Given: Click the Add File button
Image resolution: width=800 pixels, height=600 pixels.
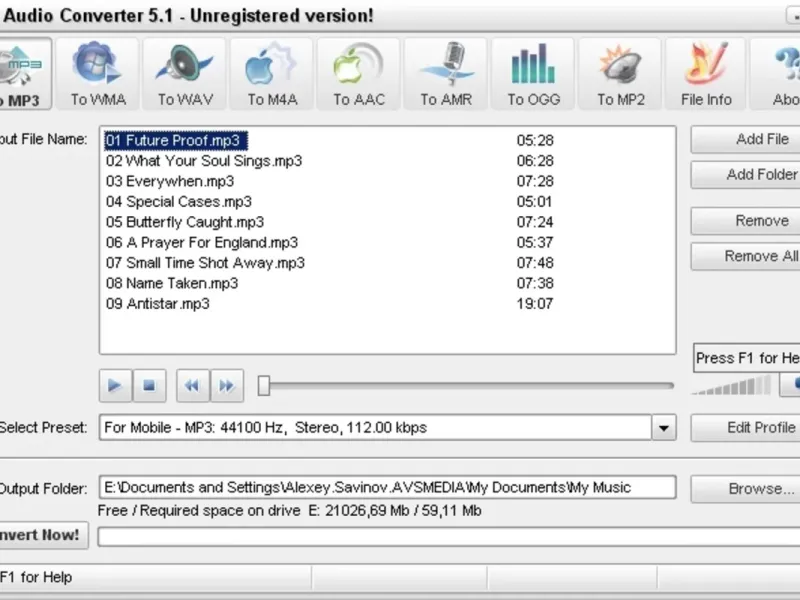Looking at the screenshot, I should (745, 139).
